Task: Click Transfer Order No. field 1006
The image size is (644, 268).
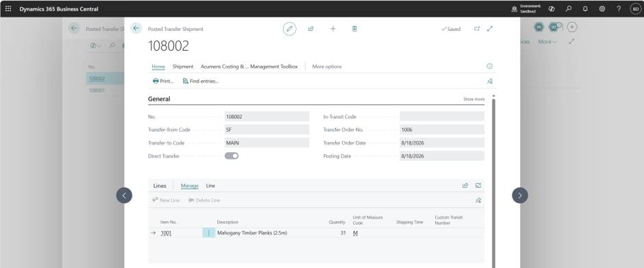Action: (442, 130)
